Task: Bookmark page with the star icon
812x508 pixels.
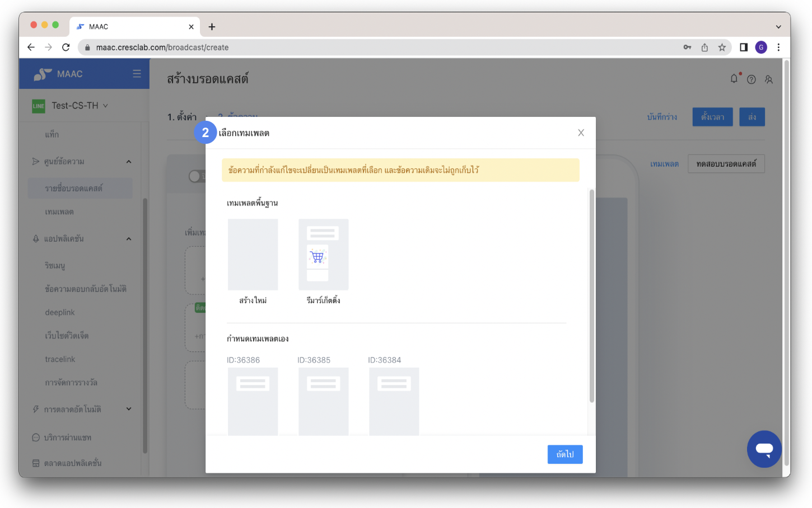Action: [722, 48]
